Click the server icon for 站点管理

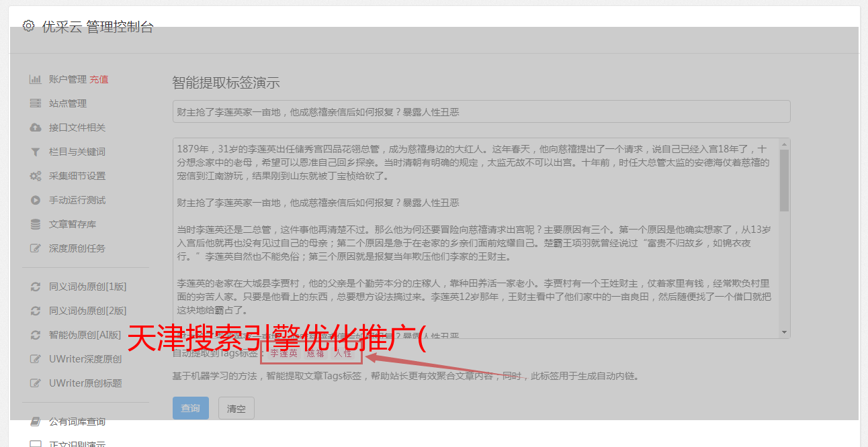[36, 103]
